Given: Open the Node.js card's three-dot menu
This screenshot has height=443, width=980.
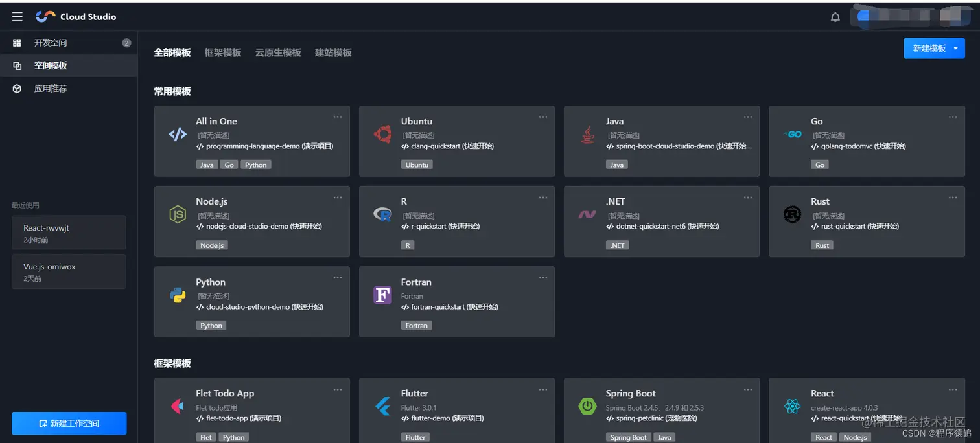Looking at the screenshot, I should click(x=338, y=198).
